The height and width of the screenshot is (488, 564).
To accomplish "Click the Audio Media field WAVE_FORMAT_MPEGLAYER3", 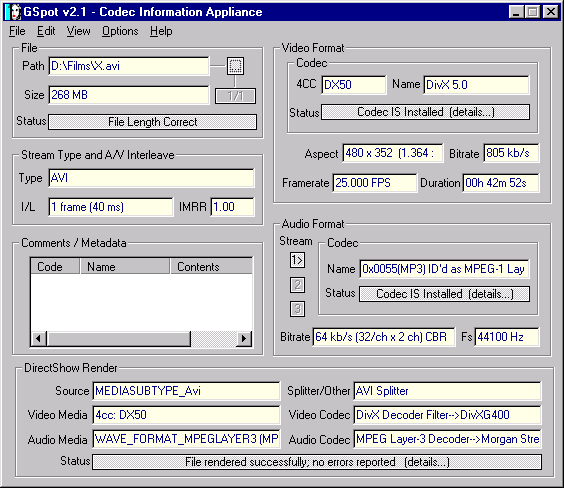I will (x=186, y=439).
